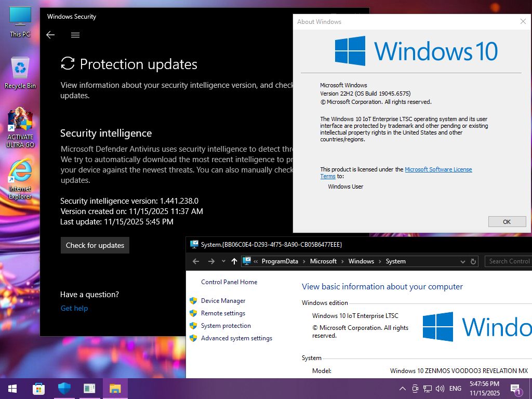Viewport: 532px width, 399px height.
Task: Switch to About Windows taskbar icon
Action: tap(89, 389)
